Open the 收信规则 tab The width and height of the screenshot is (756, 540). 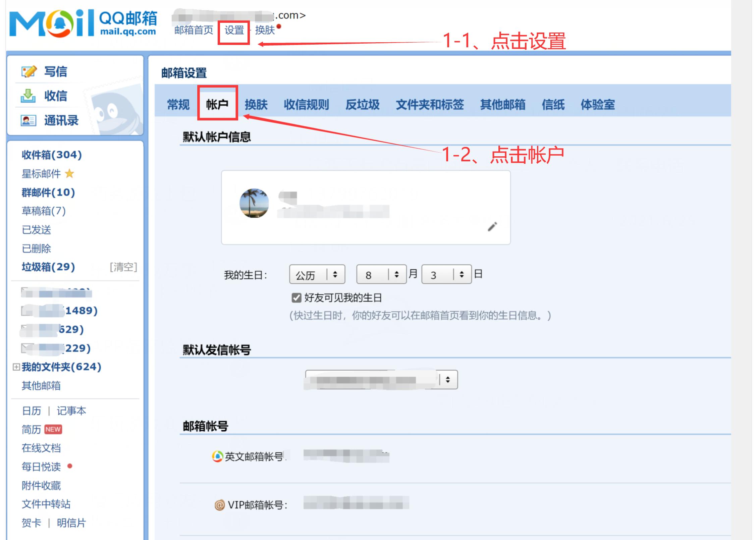click(x=307, y=105)
